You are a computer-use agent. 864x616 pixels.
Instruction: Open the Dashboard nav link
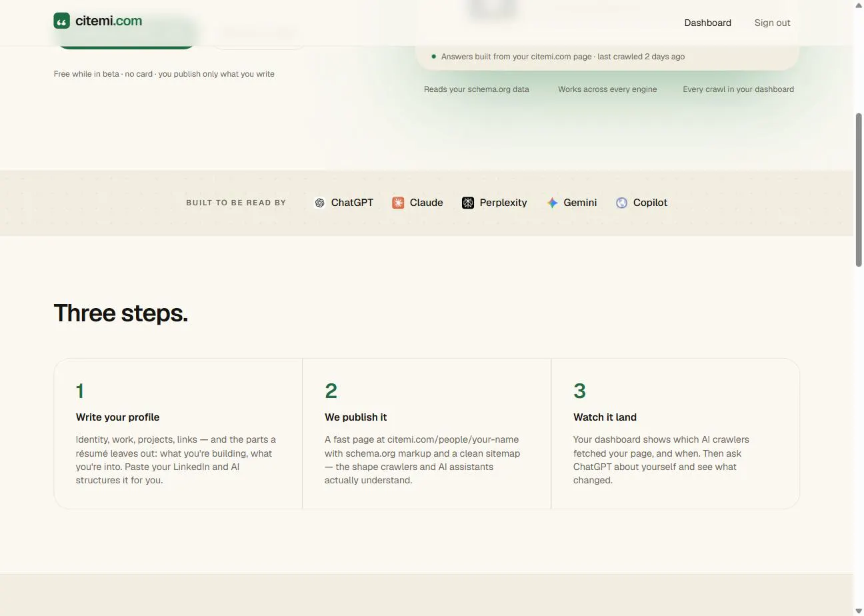[x=707, y=23]
